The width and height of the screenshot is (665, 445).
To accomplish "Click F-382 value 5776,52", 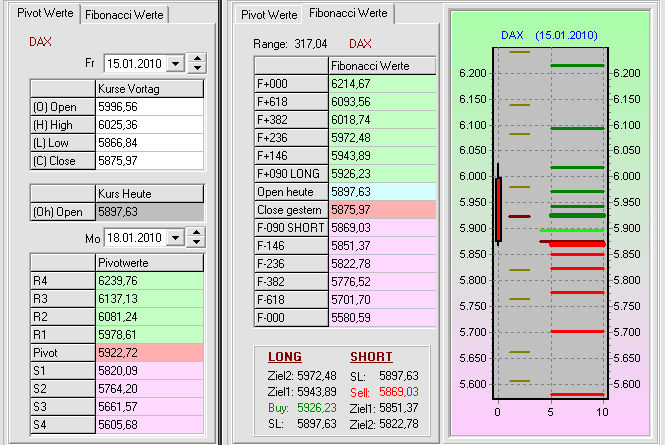I will point(382,282).
